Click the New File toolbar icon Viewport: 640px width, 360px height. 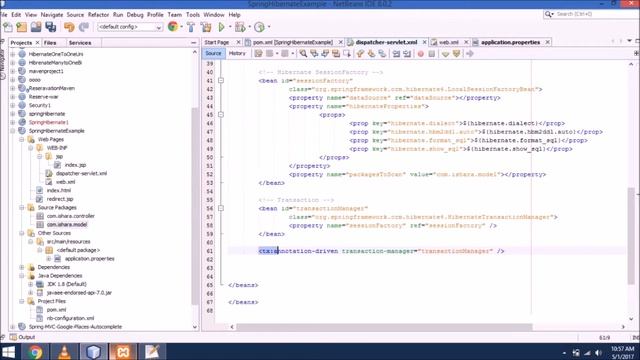click(x=8, y=27)
